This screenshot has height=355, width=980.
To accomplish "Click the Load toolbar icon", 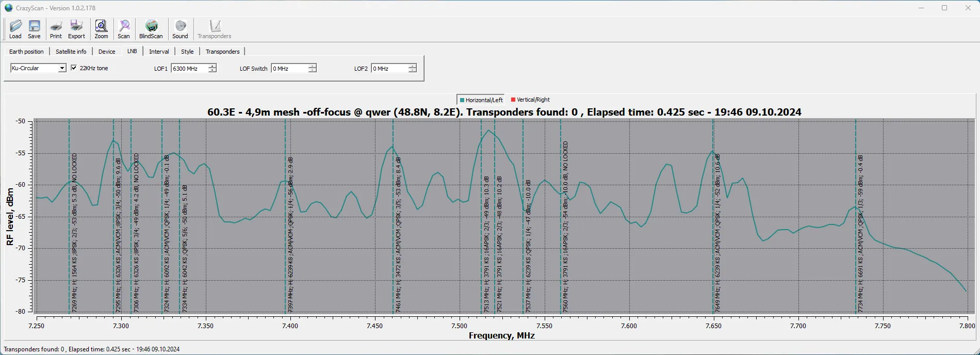I will (x=15, y=29).
